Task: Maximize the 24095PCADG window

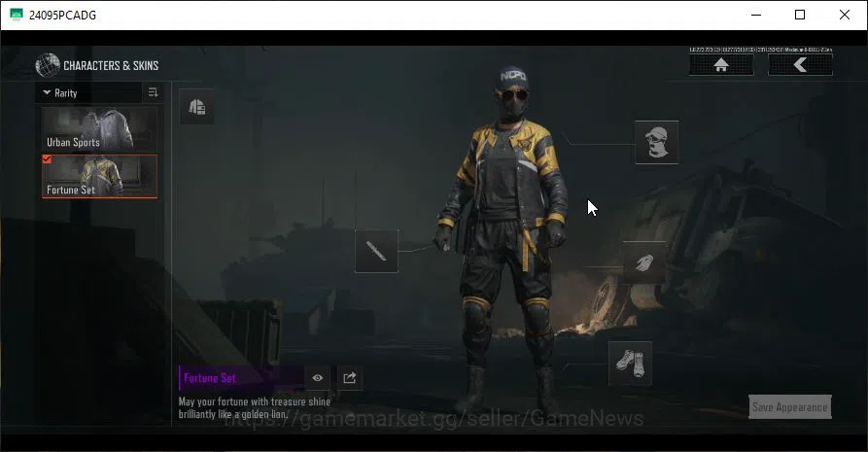Action: tap(800, 15)
